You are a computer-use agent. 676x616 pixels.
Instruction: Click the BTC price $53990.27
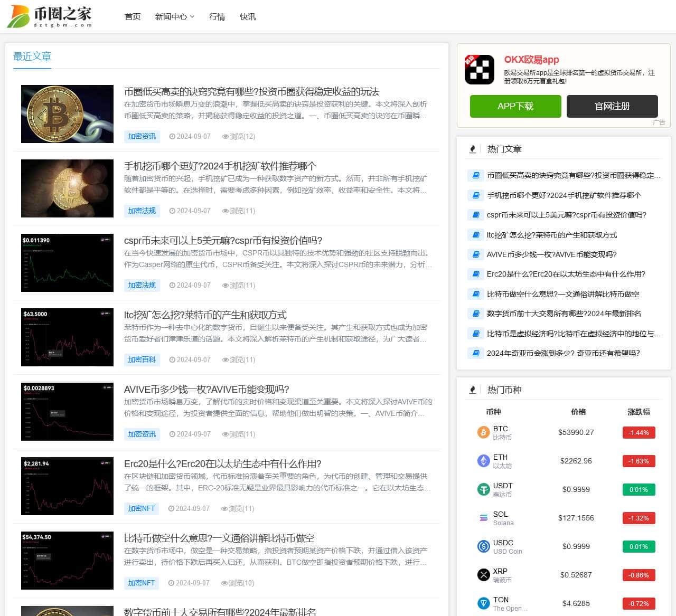576,432
